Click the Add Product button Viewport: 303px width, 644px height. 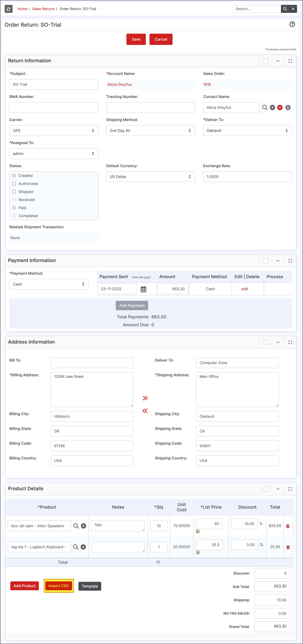(x=25, y=586)
